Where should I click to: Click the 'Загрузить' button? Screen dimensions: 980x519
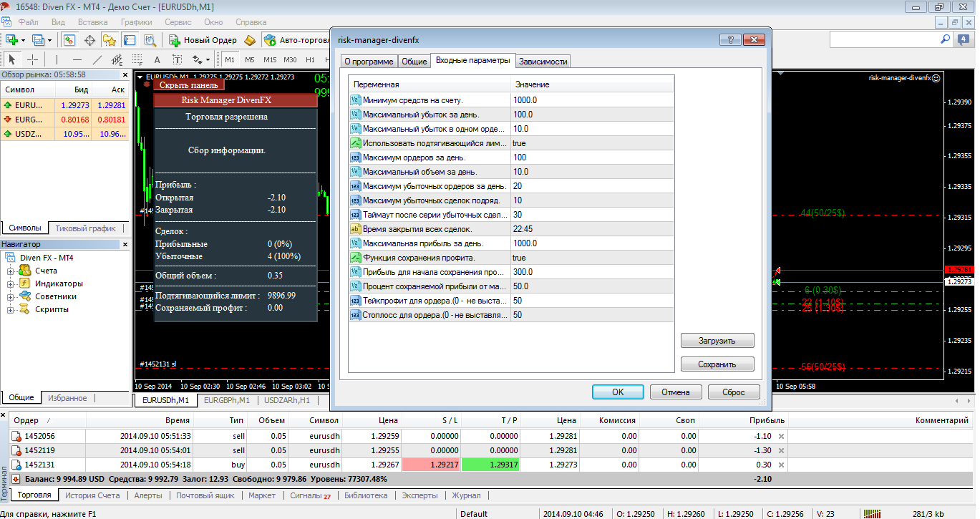pos(717,341)
